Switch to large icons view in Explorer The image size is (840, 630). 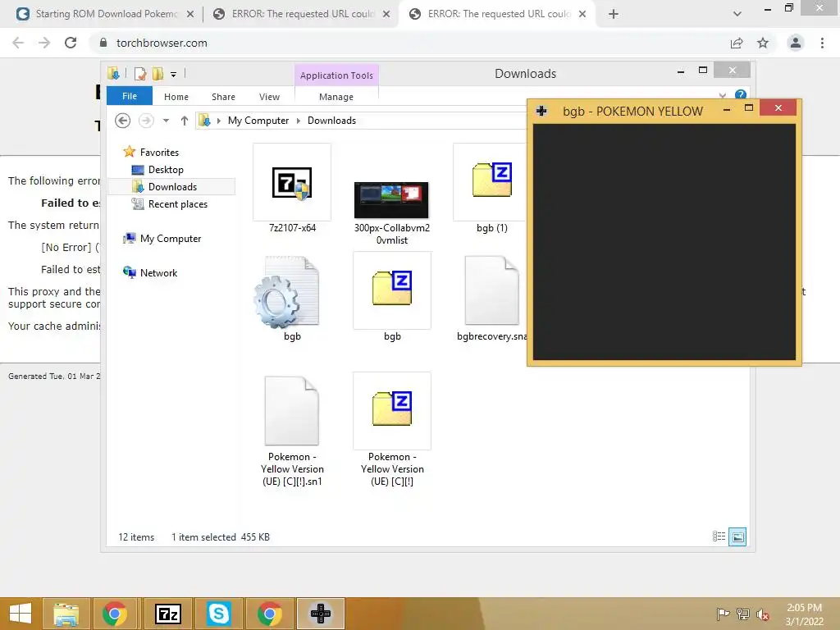[737, 536]
